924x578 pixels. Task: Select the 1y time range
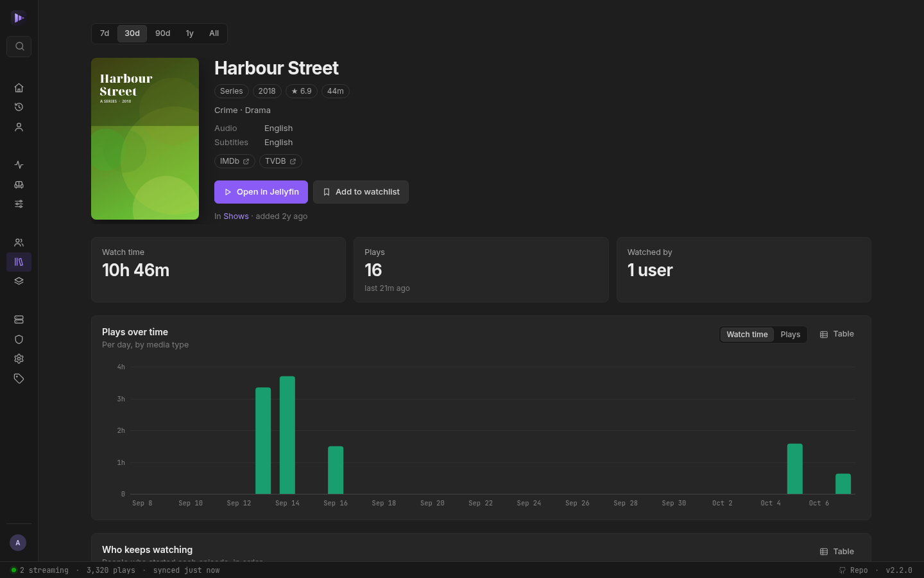[x=190, y=33]
